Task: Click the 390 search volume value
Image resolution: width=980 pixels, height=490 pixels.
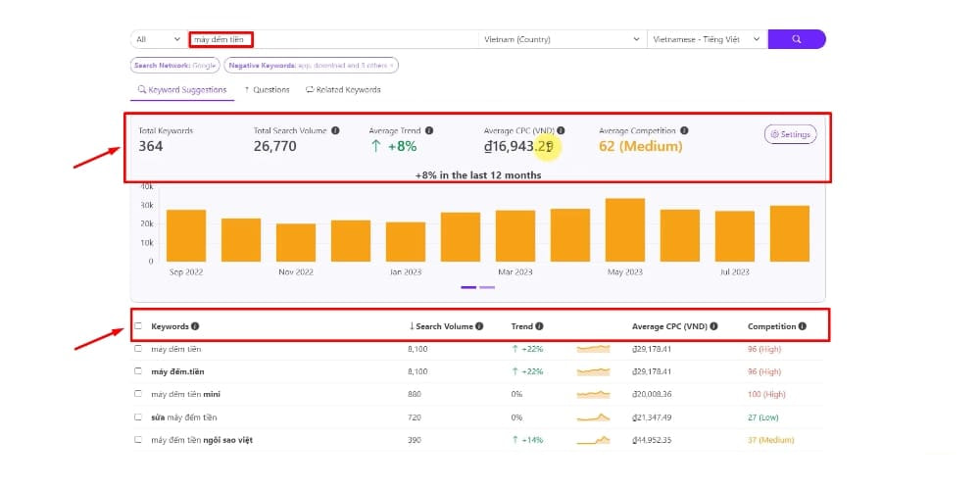Action: tap(415, 440)
